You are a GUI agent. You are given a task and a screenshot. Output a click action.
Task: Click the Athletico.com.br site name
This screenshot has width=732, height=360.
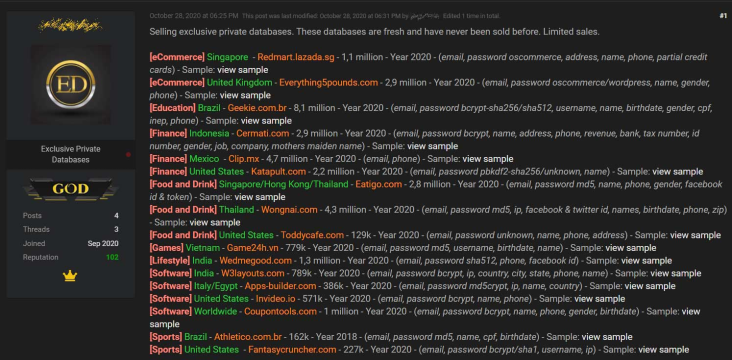click(x=248, y=337)
